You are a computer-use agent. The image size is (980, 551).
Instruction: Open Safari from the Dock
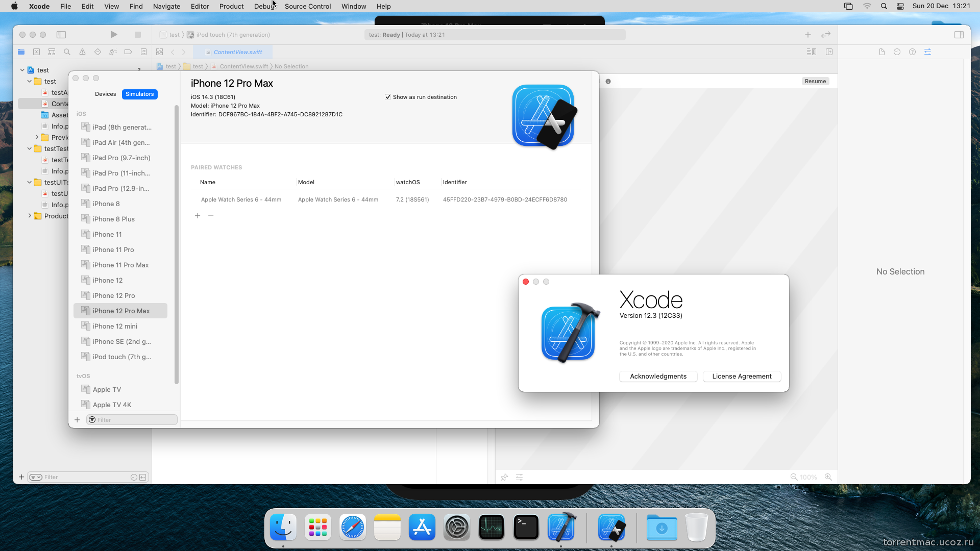353,527
